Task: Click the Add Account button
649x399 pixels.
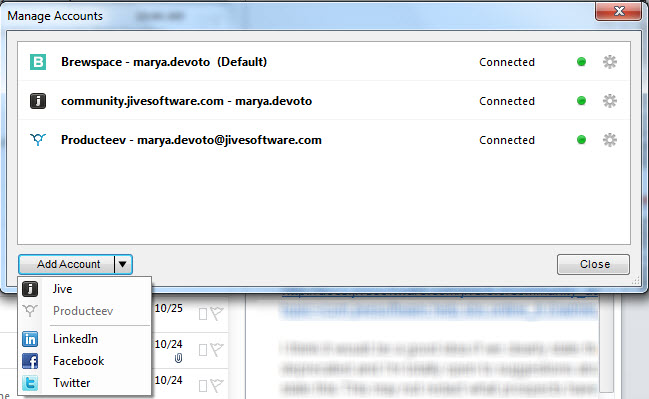Action: pyautogui.click(x=67, y=264)
